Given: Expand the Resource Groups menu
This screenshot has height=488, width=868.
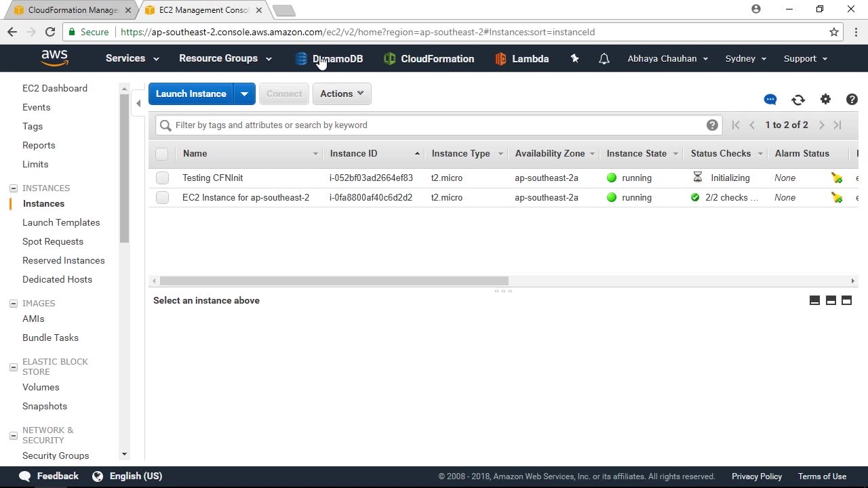Looking at the screenshot, I should tap(225, 58).
